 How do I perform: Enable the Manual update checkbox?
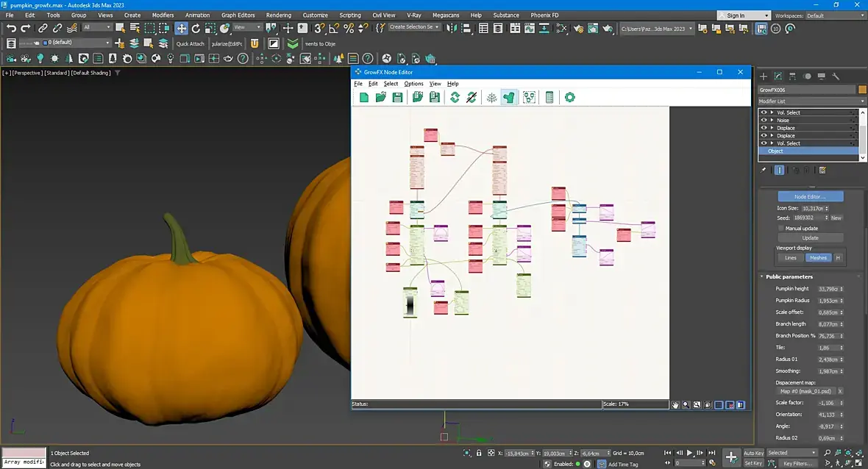781,228
